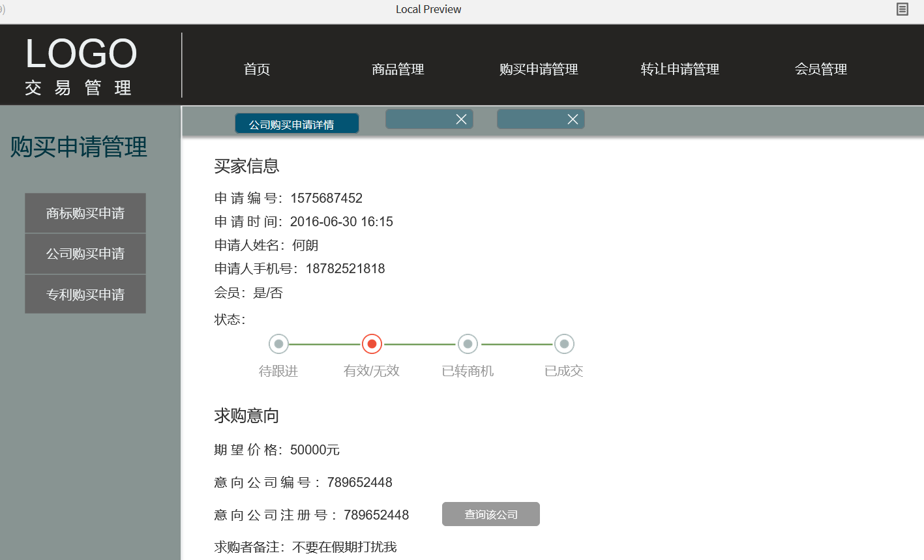Click the LOGO 交易管理 branding
Viewport: 924px width, 560px height.
[81, 66]
